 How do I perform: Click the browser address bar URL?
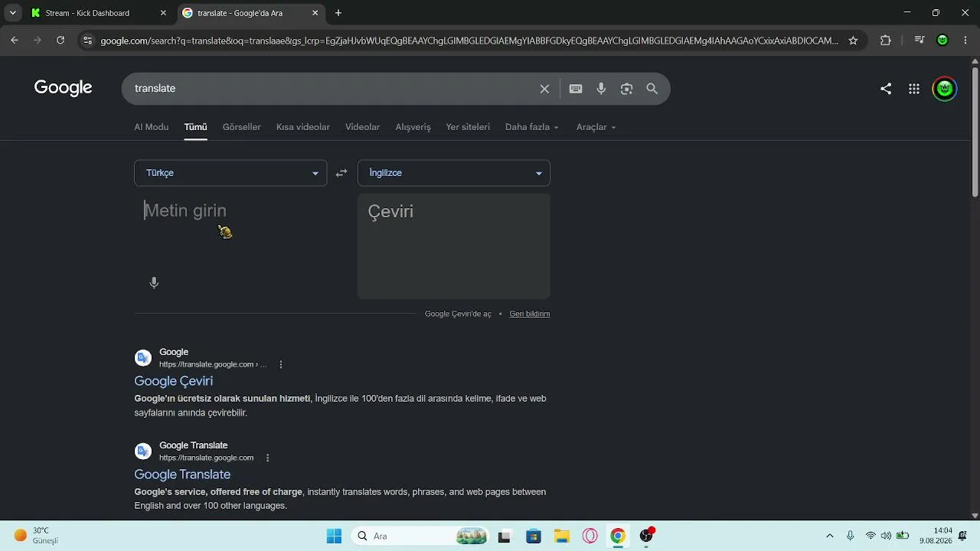469,41
